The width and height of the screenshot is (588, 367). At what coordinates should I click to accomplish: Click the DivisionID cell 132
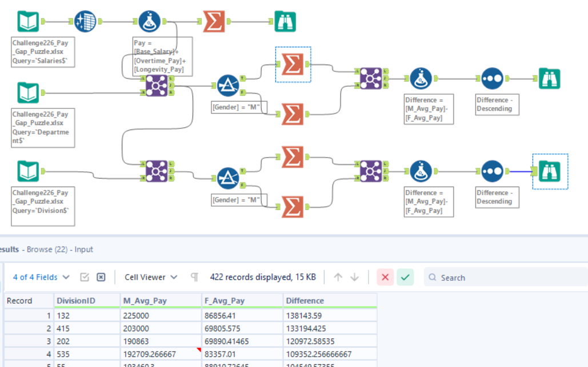pos(87,316)
